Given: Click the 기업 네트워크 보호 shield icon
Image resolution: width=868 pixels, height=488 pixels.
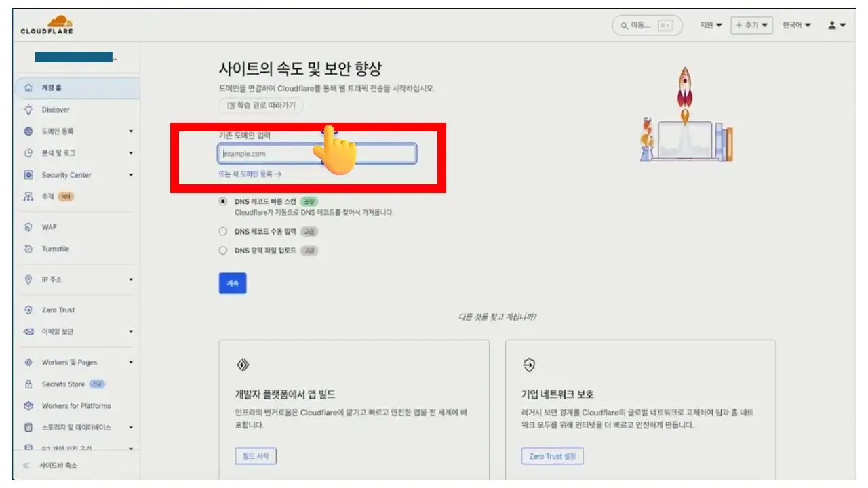Looking at the screenshot, I should pos(529,365).
